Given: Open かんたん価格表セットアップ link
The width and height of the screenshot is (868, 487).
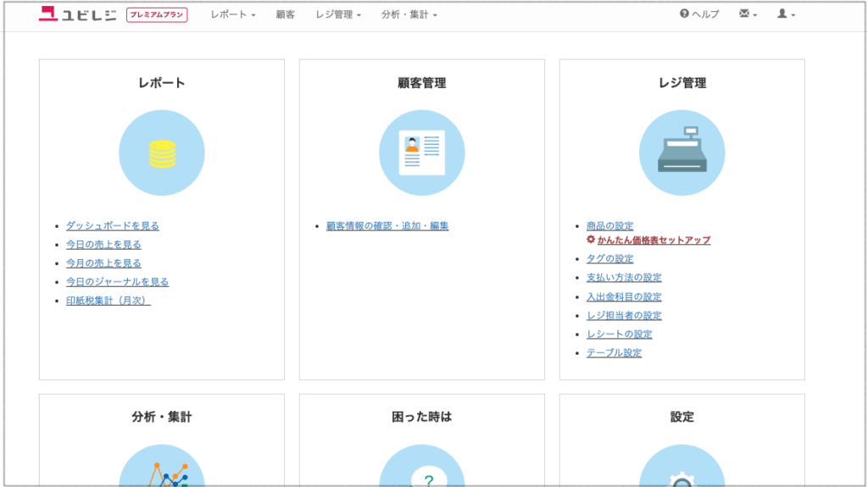Looking at the screenshot, I should [654, 241].
